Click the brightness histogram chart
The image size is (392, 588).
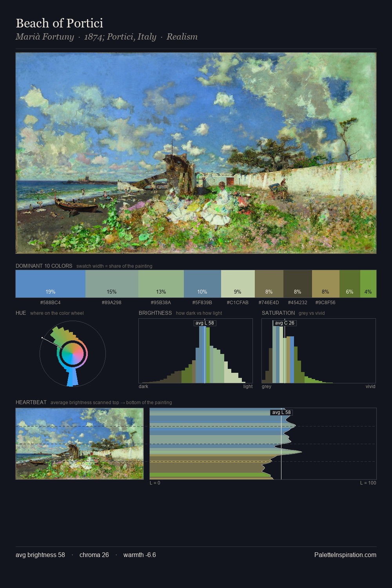pyautogui.click(x=196, y=351)
